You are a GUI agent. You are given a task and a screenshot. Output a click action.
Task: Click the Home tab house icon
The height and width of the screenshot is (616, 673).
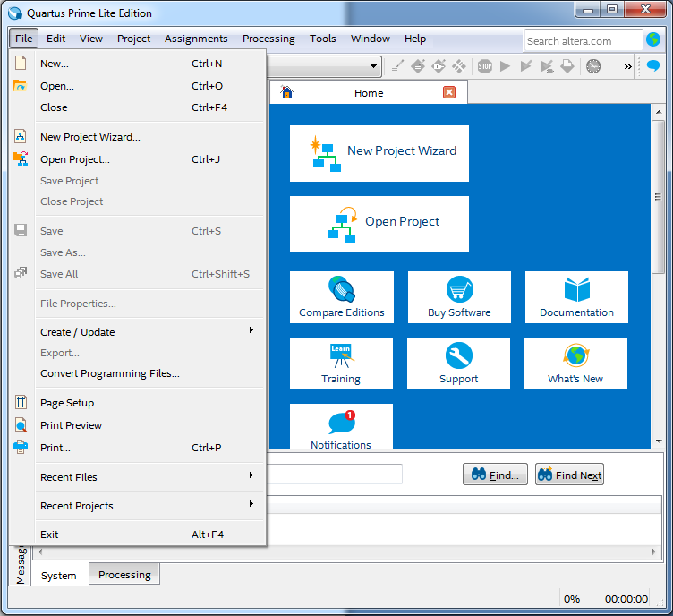pos(286,92)
